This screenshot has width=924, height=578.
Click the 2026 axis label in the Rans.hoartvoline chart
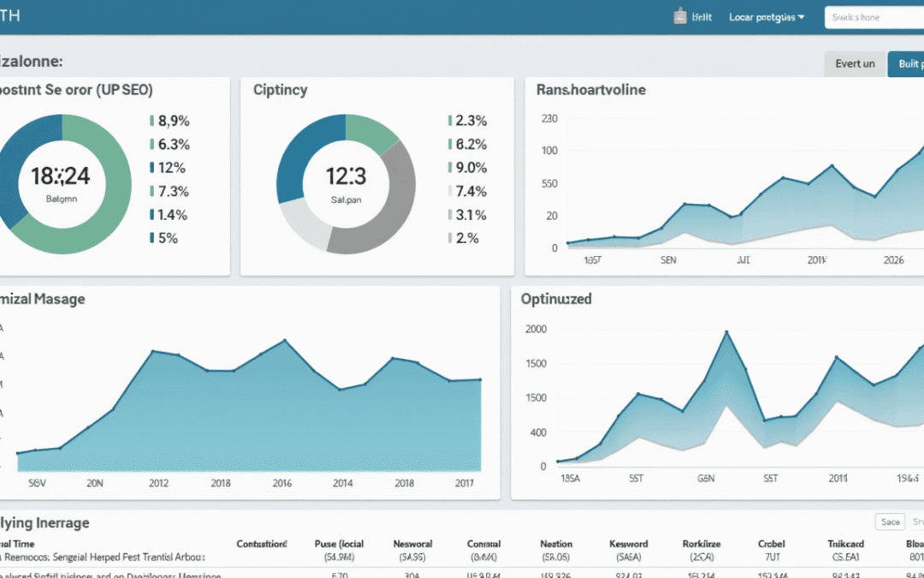(893, 260)
